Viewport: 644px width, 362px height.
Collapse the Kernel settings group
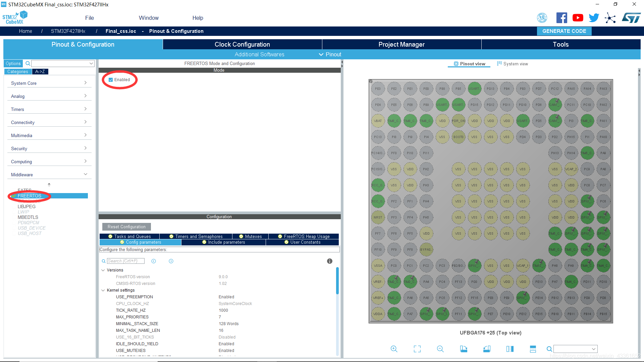[103, 290]
